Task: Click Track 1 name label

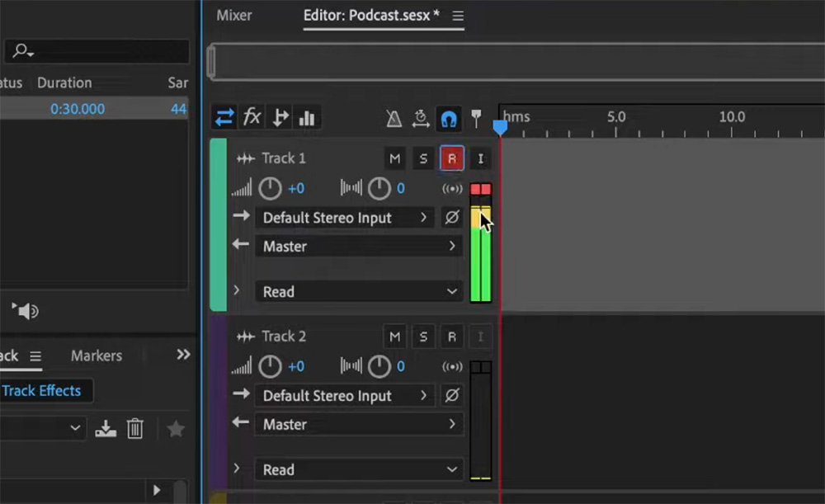Action: click(284, 158)
